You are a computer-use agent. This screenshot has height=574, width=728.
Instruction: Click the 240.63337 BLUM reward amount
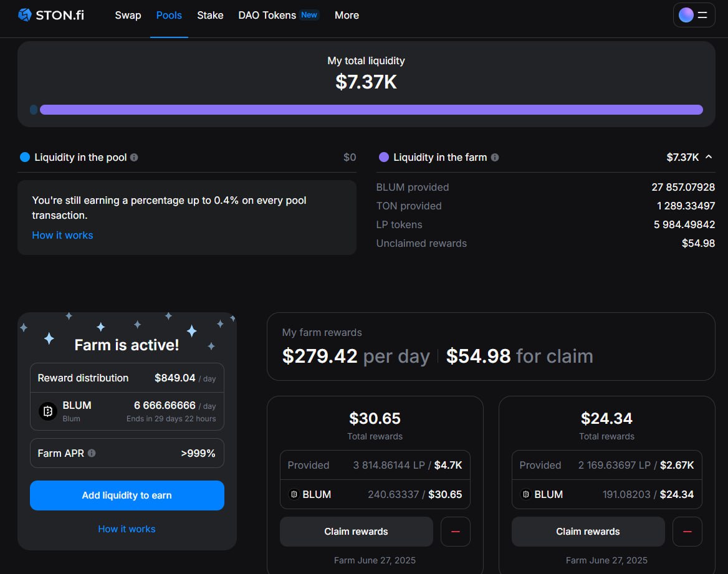pyautogui.click(x=393, y=495)
